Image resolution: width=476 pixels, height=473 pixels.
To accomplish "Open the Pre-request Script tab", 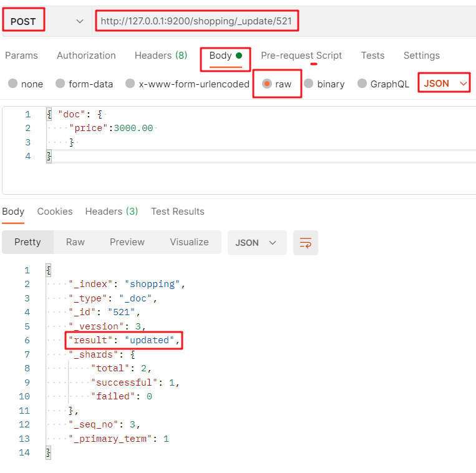I will 301,56.
